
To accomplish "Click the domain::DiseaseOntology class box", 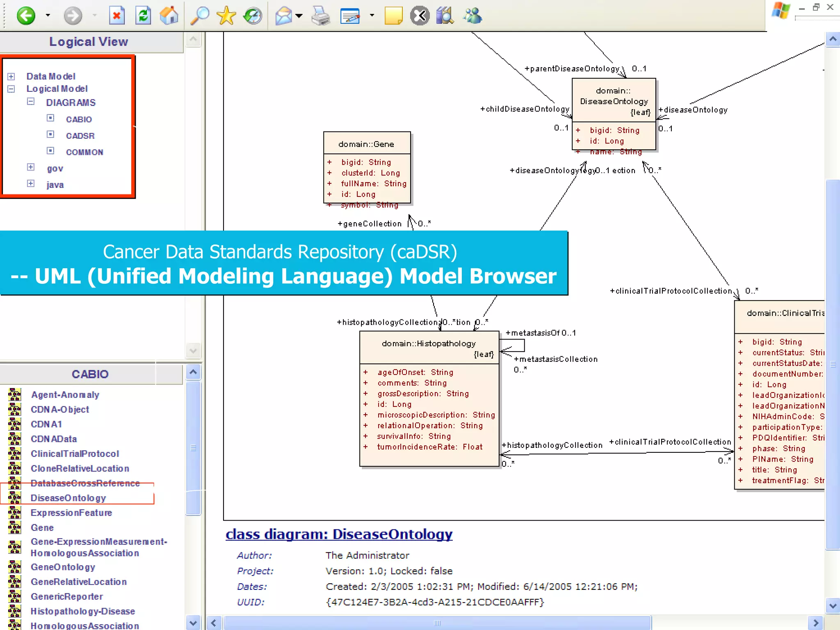I will point(614,114).
